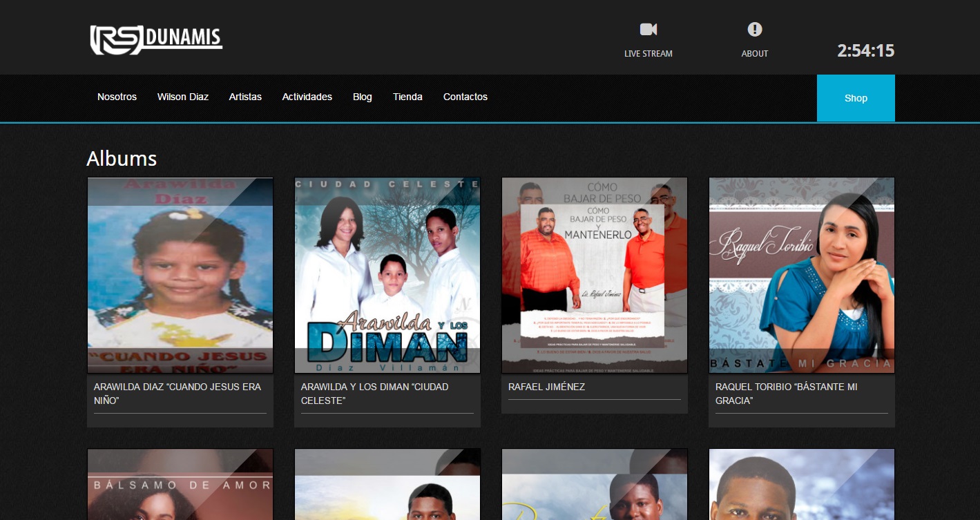980x520 pixels.
Task: Open the Cómo Bajar de Peso cover
Action: pyautogui.click(x=595, y=276)
